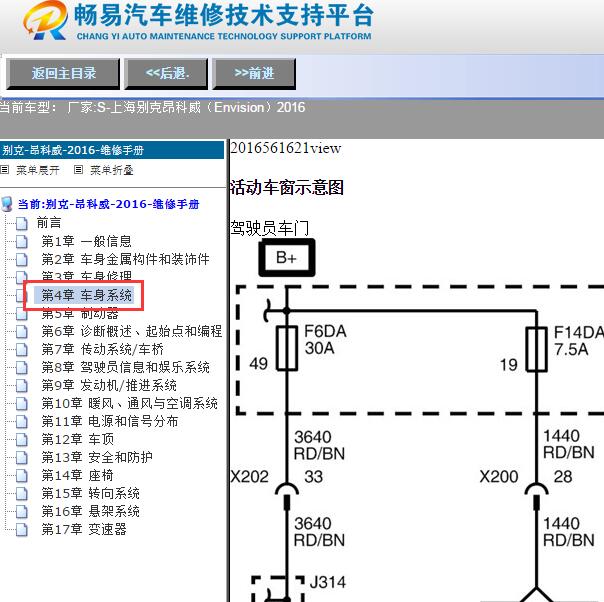Image resolution: width=604 pixels, height=602 pixels.
Task: Open 第16章 悬架系统
Action: pos(91,511)
